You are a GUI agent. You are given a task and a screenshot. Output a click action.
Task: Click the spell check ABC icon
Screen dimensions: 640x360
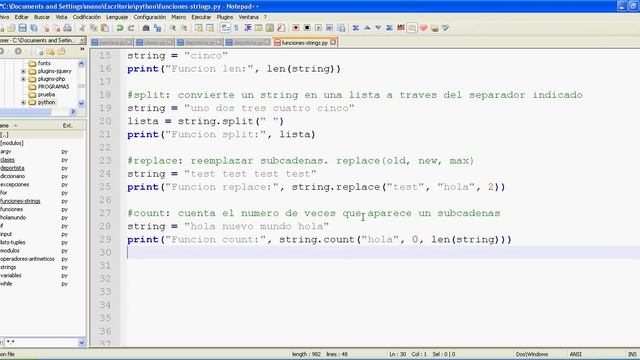click(x=401, y=28)
